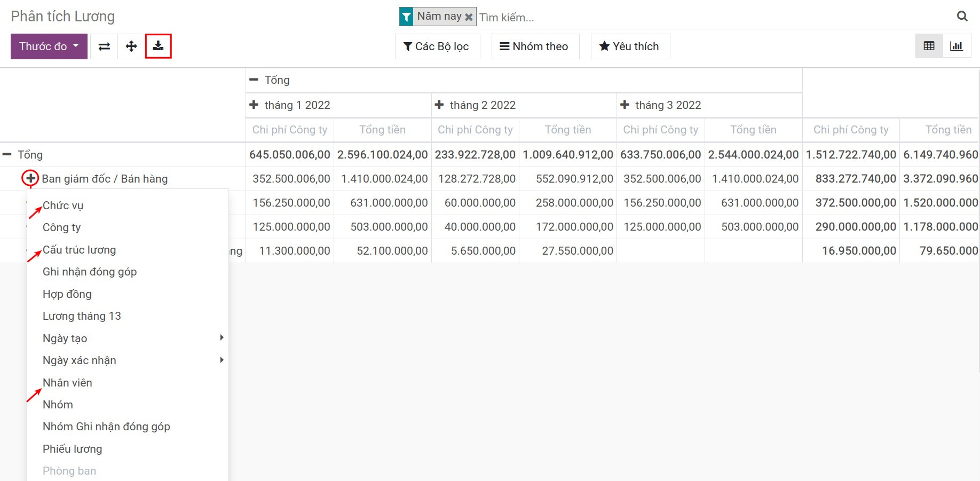Open the Yêu thích favorites menu

click(629, 46)
